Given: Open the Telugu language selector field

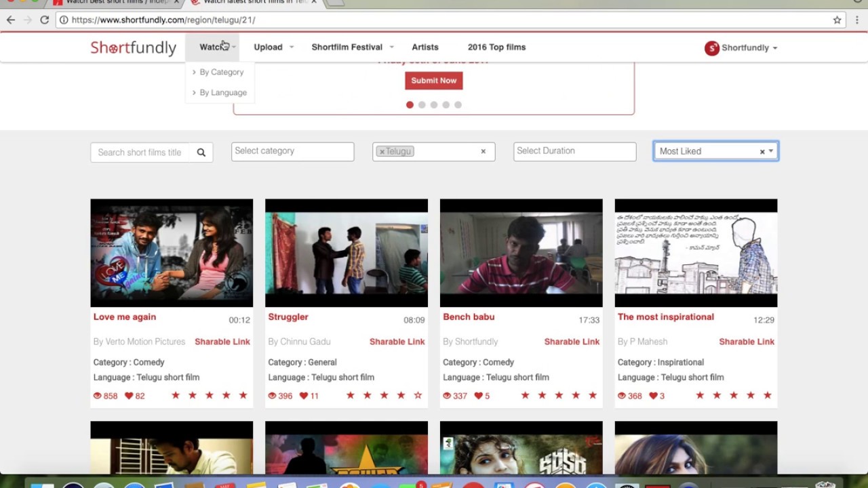Looking at the screenshot, I should click(434, 152).
